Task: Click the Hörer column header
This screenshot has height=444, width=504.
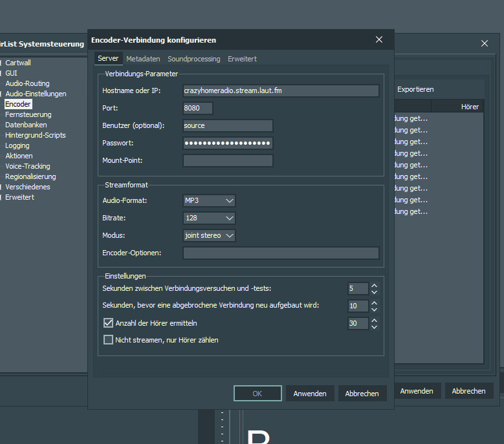Action: [x=457, y=107]
